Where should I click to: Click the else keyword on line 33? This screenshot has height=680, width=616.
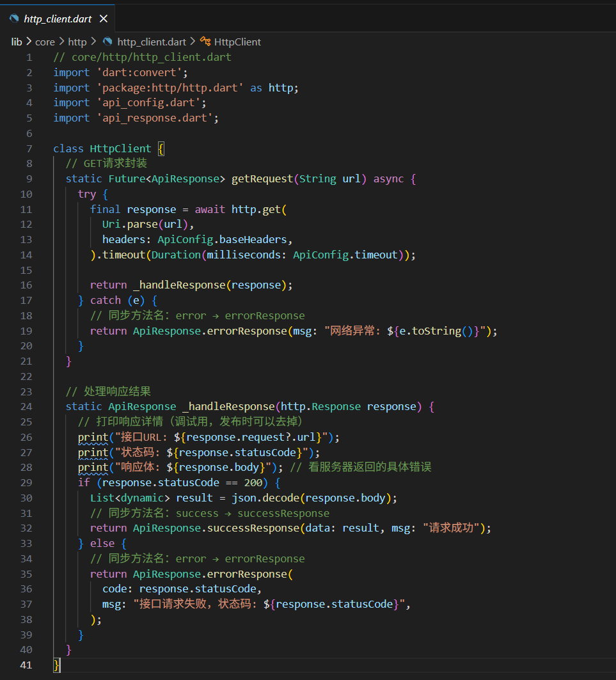tap(102, 543)
